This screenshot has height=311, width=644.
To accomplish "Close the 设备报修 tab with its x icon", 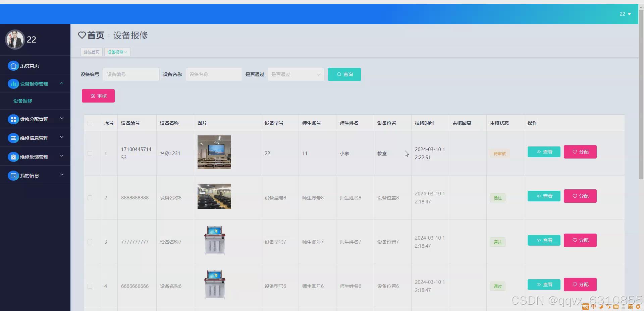I will pyautogui.click(x=125, y=52).
